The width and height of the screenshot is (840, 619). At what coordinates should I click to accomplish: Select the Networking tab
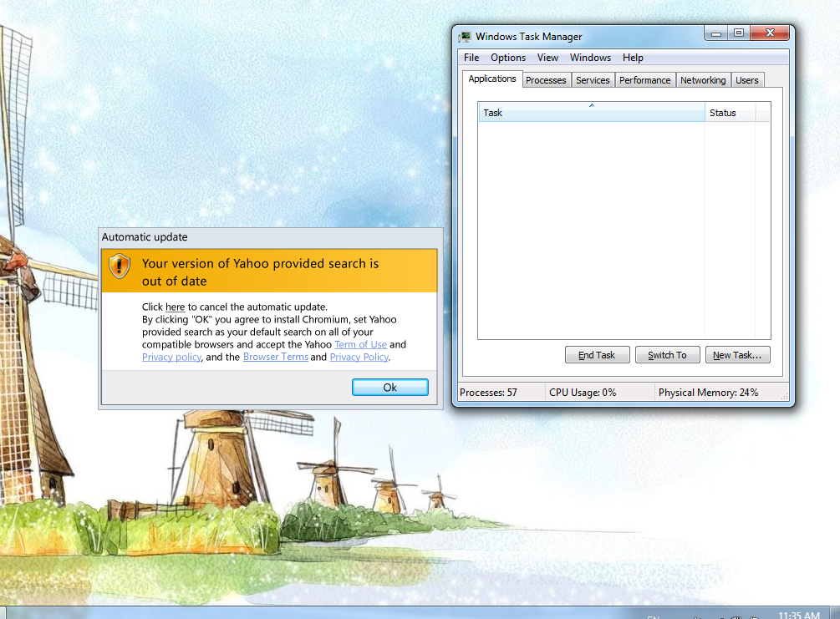click(703, 80)
